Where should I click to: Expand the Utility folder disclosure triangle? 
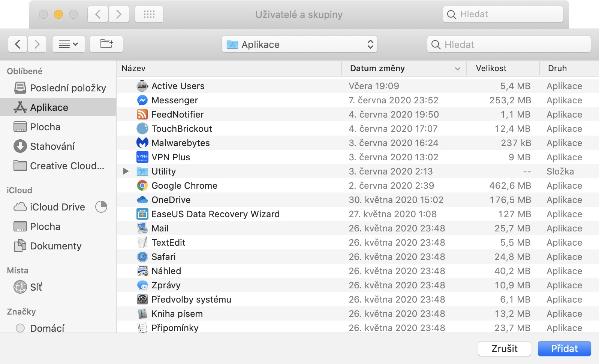coord(126,172)
